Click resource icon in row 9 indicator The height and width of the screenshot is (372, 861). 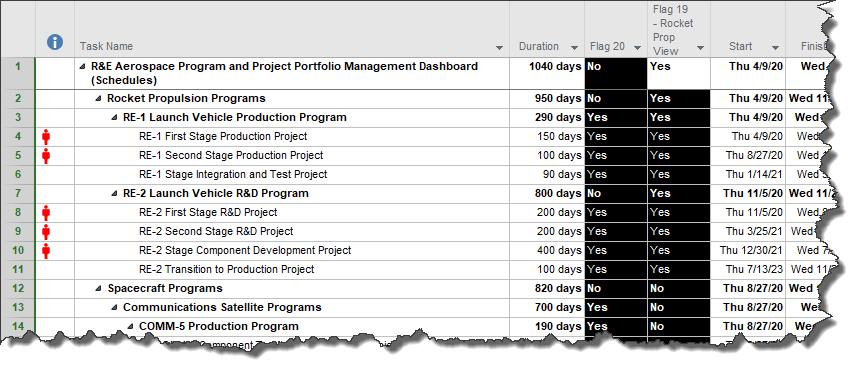(x=46, y=232)
